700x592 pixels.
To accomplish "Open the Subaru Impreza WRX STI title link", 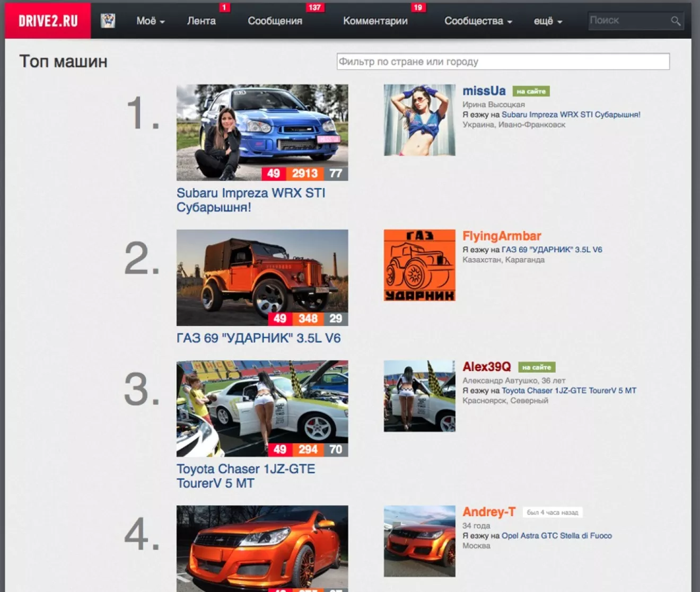I will click(x=250, y=200).
